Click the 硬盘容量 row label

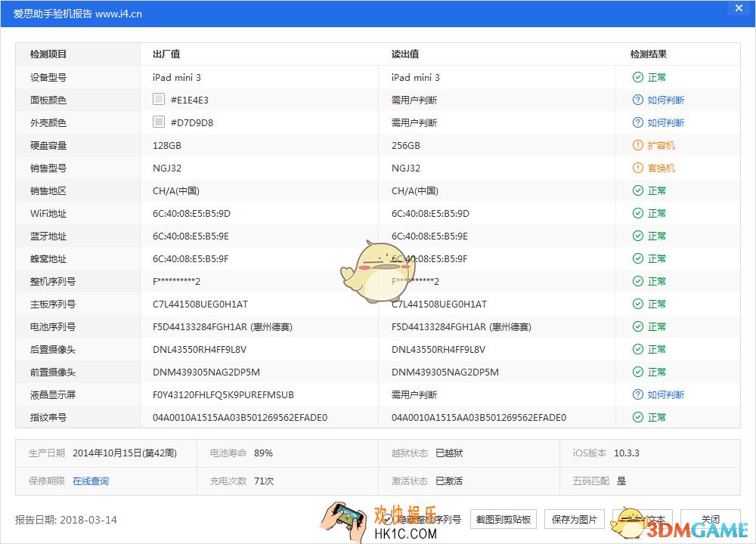pos(48,146)
